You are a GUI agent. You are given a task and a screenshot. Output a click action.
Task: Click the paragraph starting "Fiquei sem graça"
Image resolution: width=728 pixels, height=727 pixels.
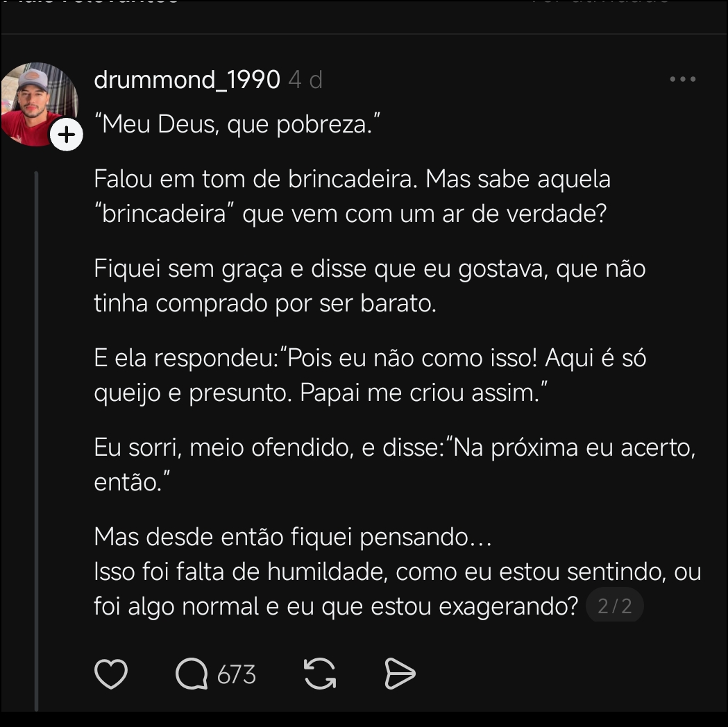369,286
